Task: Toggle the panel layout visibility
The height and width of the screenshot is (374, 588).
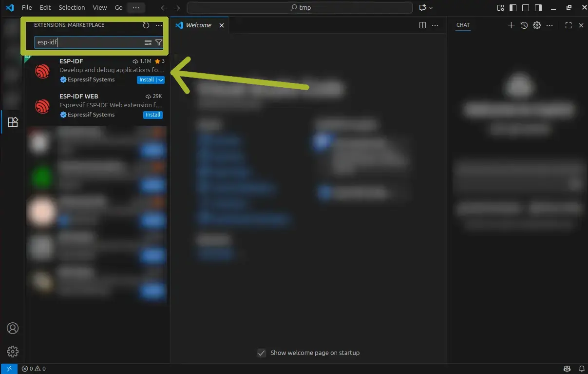Action: (x=525, y=7)
